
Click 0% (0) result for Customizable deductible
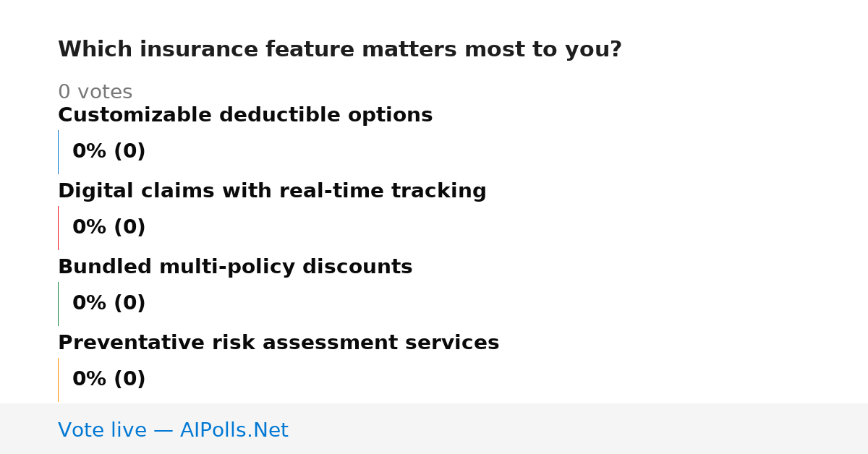coord(109,152)
